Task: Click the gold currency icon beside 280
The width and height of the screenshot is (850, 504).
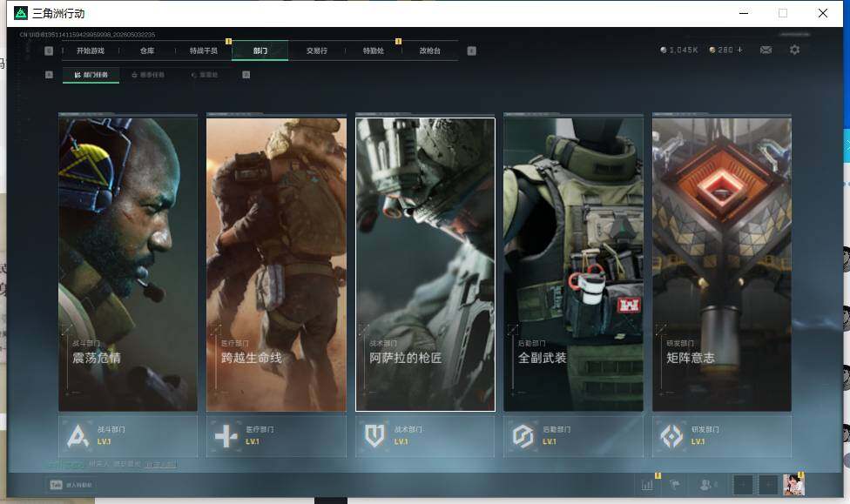Action: (712, 50)
